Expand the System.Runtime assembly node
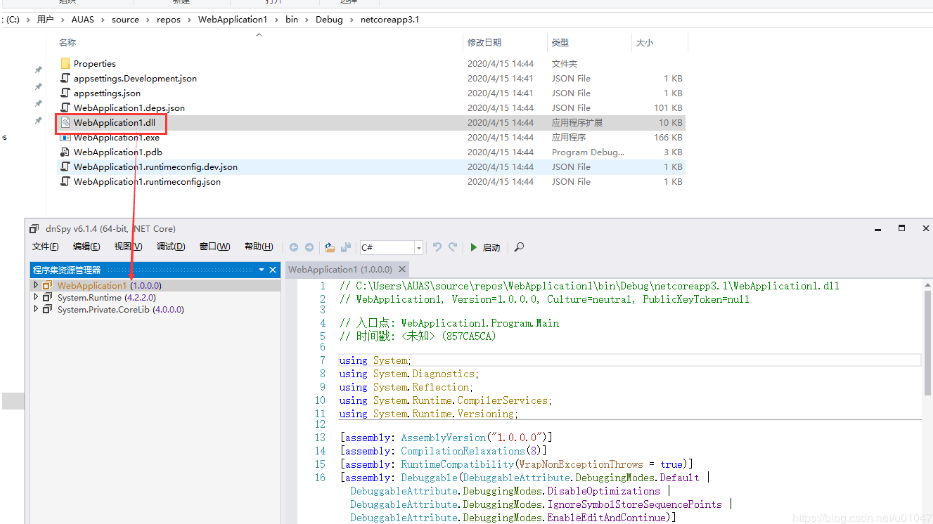Image resolution: width=933 pixels, height=524 pixels. point(36,297)
